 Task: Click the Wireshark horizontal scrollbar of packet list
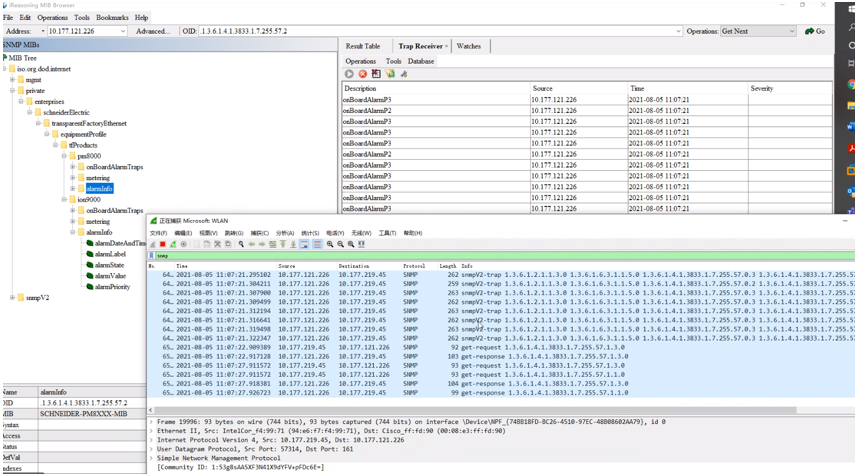tap(475, 410)
